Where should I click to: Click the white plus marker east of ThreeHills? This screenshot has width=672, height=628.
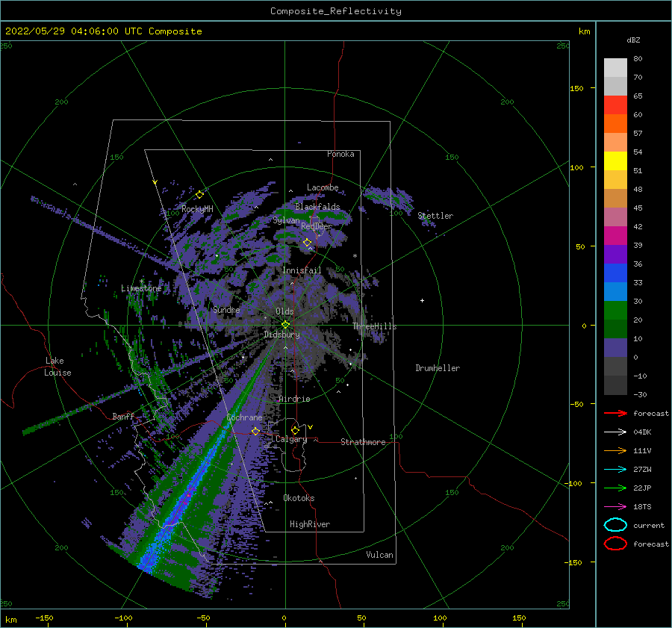(x=422, y=300)
